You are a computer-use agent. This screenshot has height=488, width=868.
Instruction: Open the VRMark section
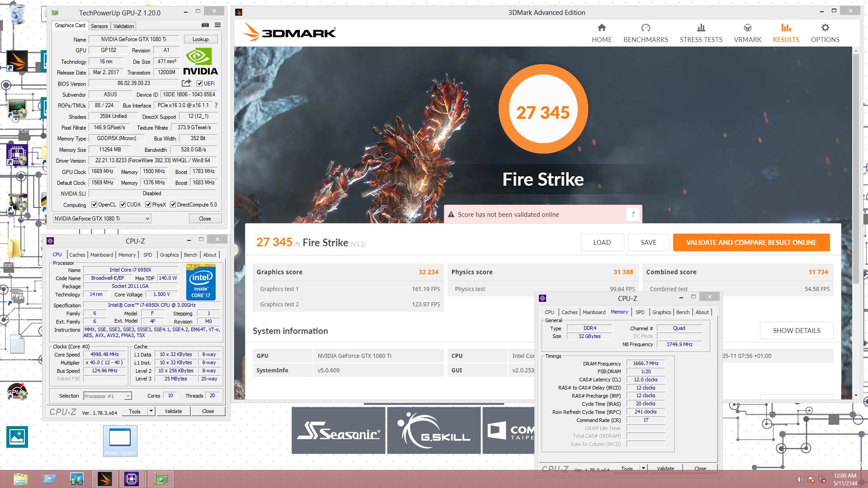(x=748, y=33)
